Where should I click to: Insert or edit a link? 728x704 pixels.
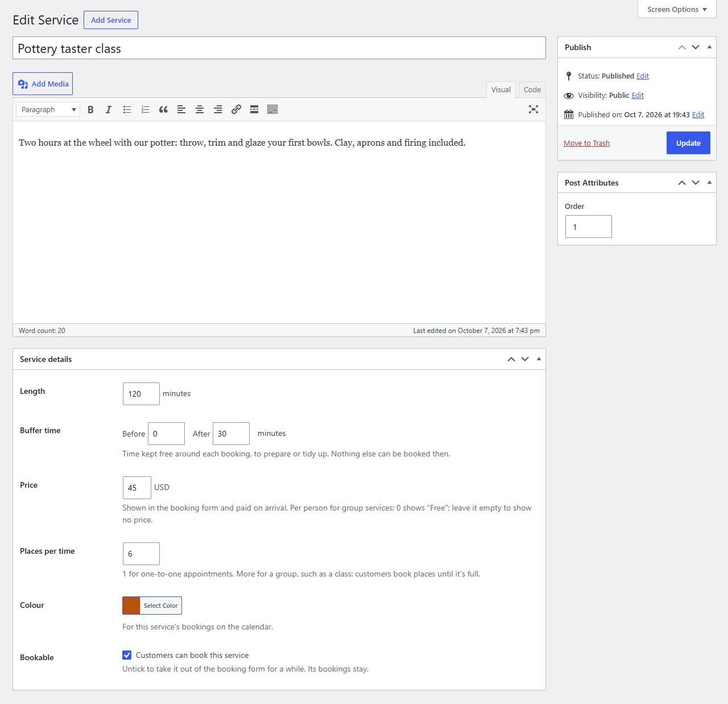click(x=236, y=109)
